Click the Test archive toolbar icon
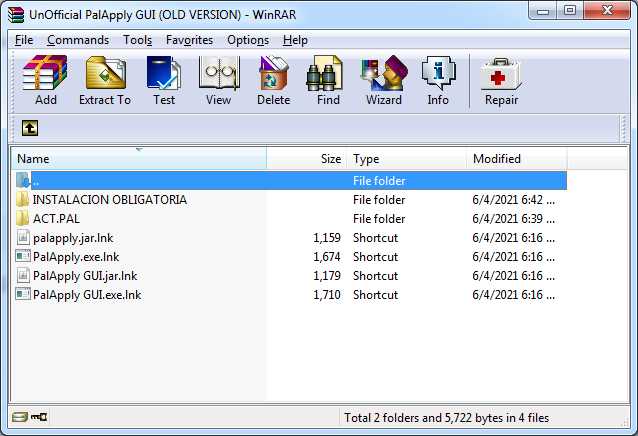The height and width of the screenshot is (436, 638). click(164, 73)
